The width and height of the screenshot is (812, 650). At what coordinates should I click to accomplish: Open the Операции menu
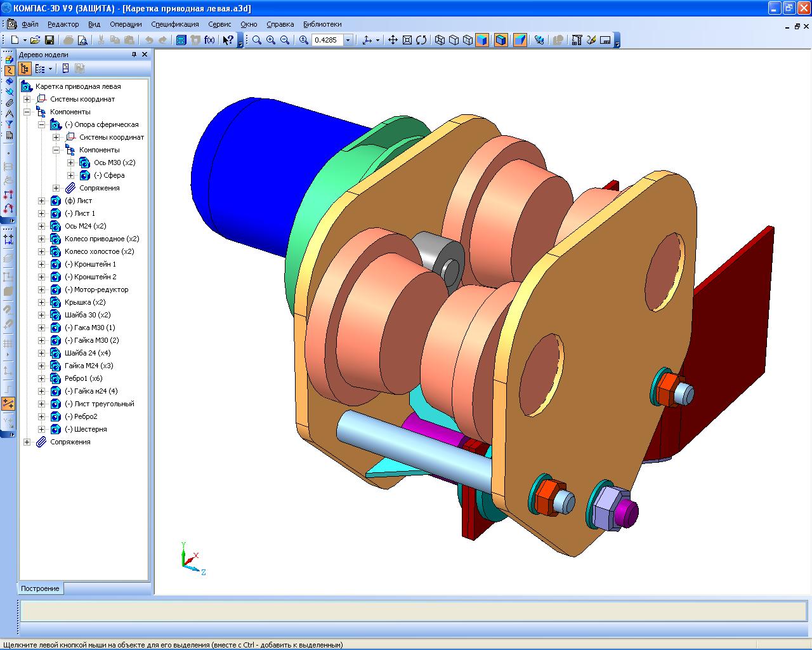point(126,24)
